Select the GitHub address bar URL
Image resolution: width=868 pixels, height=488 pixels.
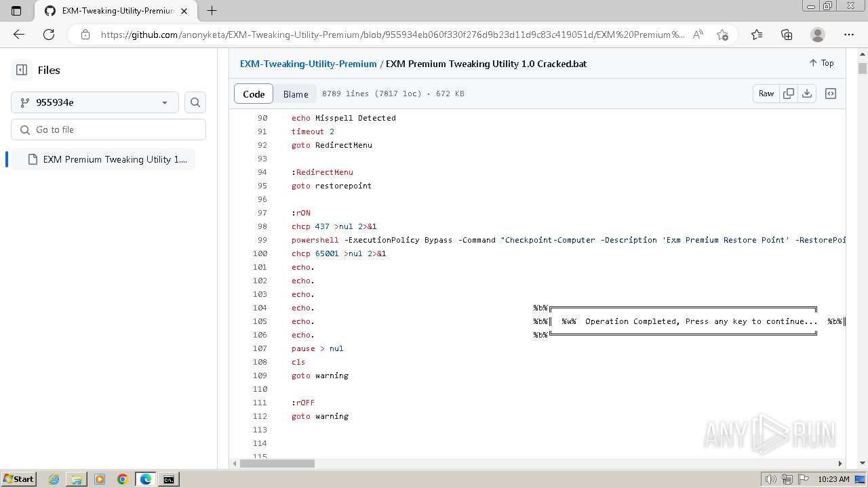392,35
